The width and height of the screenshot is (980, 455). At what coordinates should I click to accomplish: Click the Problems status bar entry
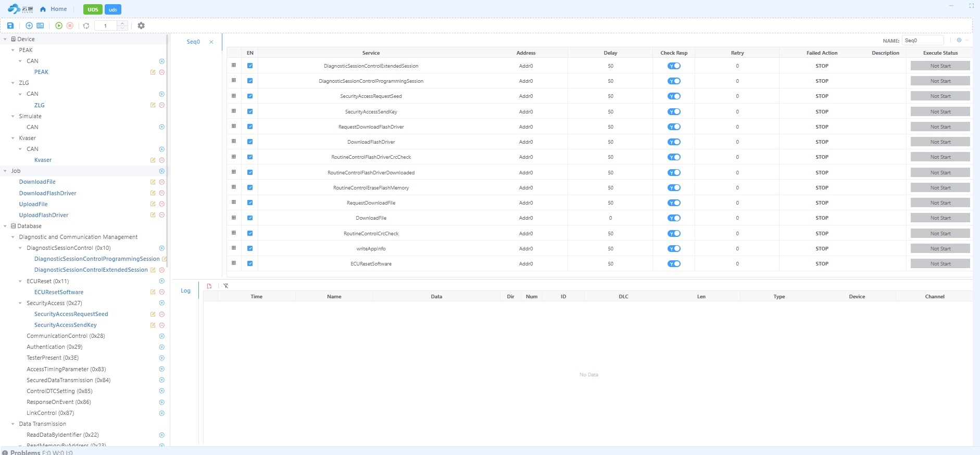(x=37, y=452)
